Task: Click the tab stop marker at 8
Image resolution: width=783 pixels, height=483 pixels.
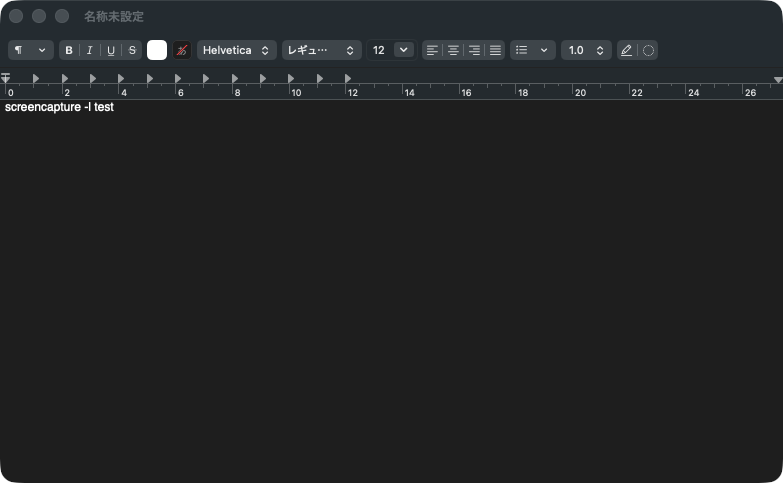Action: pos(235,78)
